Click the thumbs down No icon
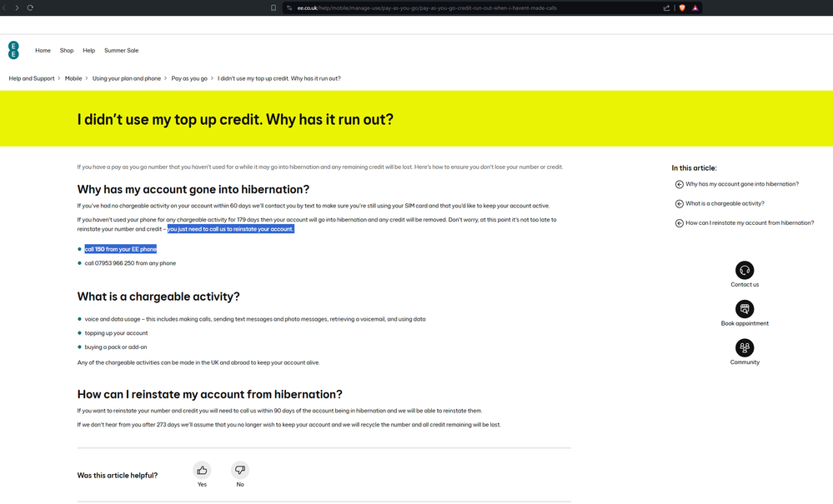This screenshot has width=833, height=504. [x=240, y=470]
